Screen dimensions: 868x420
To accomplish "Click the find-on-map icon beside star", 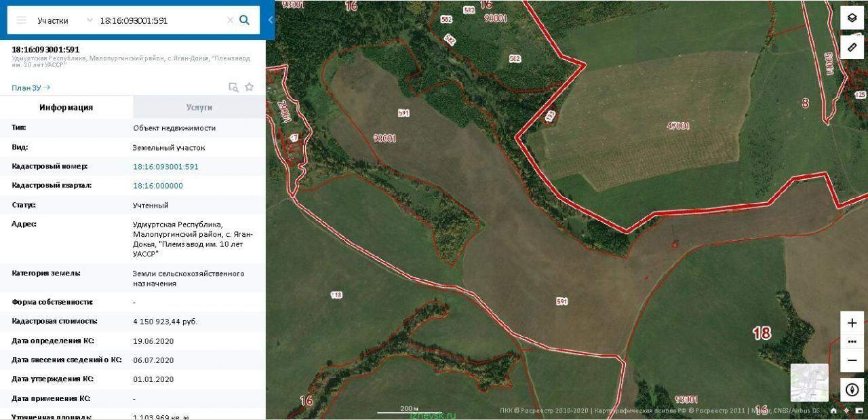I will click(x=233, y=87).
